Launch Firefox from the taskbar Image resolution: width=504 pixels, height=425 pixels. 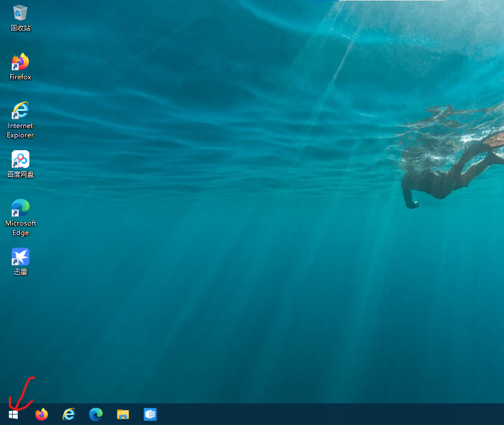[x=42, y=414]
